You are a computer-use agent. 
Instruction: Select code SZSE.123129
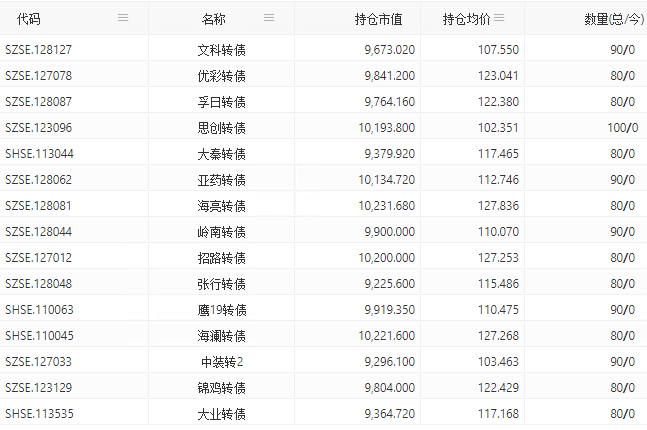pos(38,387)
